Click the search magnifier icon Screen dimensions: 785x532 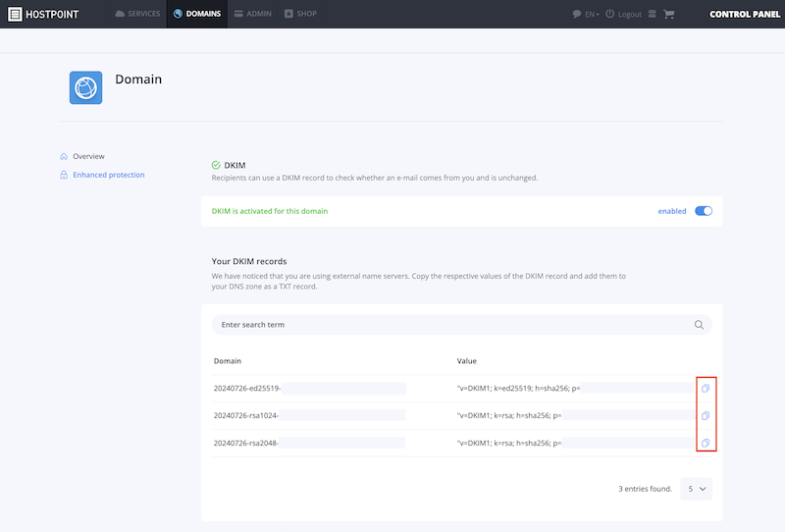(x=699, y=325)
